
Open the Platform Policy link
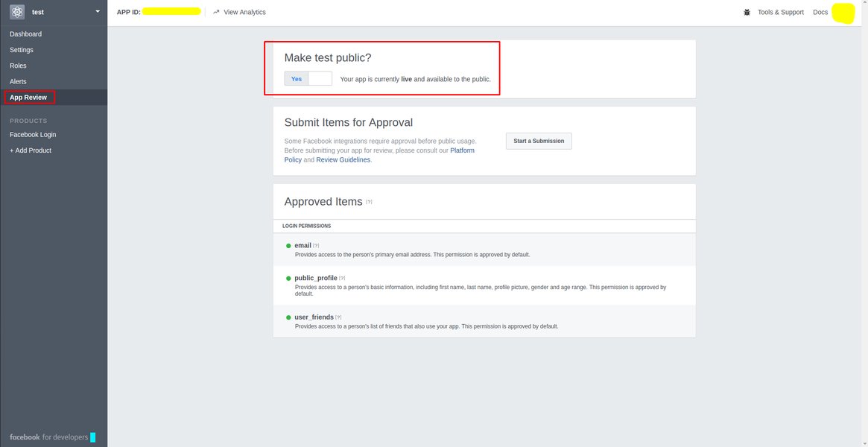(462, 150)
